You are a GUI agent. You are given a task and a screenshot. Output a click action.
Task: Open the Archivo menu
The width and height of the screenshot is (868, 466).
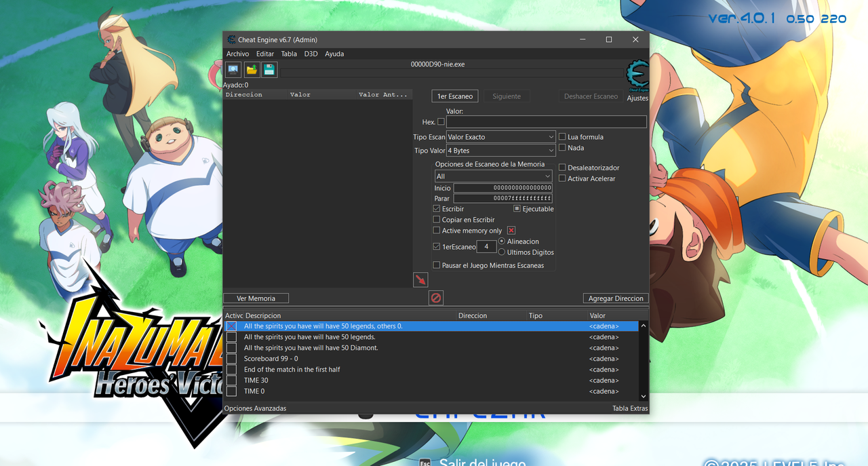(x=238, y=54)
